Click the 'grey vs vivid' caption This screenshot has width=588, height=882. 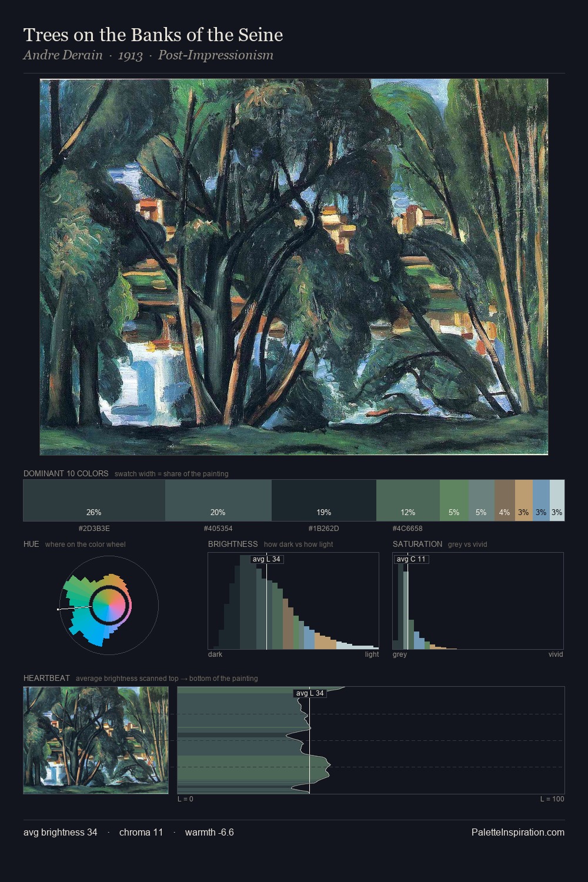tap(467, 544)
